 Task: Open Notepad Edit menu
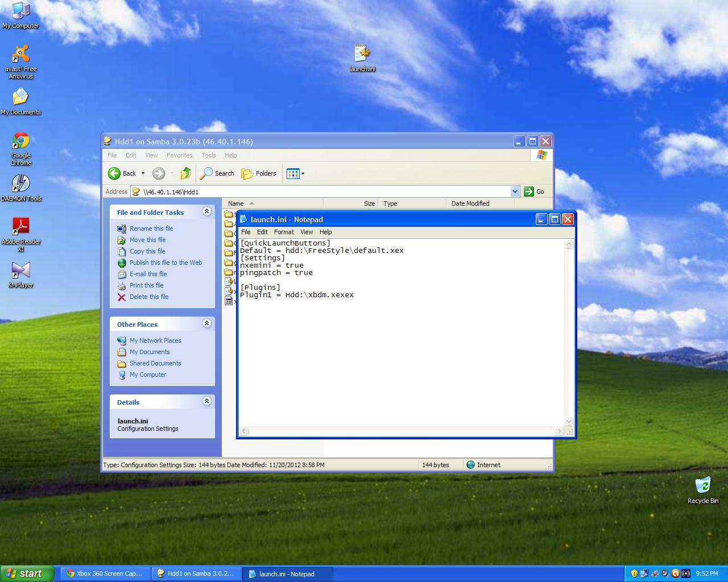pyautogui.click(x=262, y=232)
